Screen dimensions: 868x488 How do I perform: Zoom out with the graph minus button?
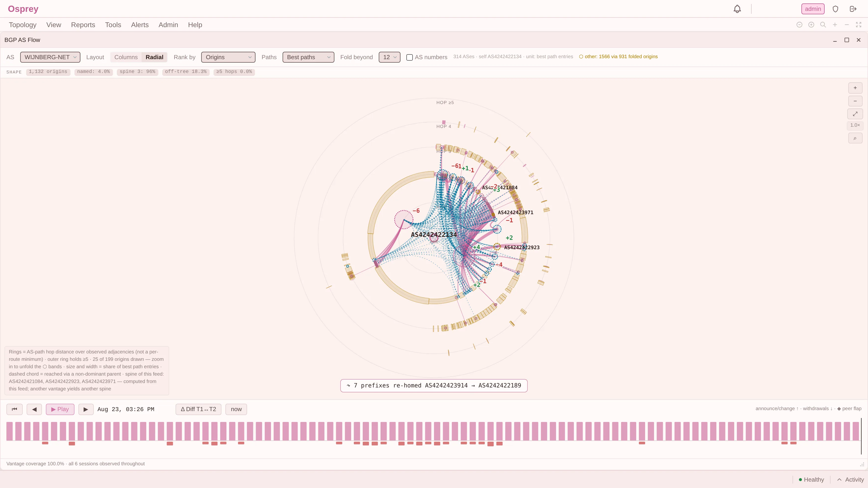855,101
